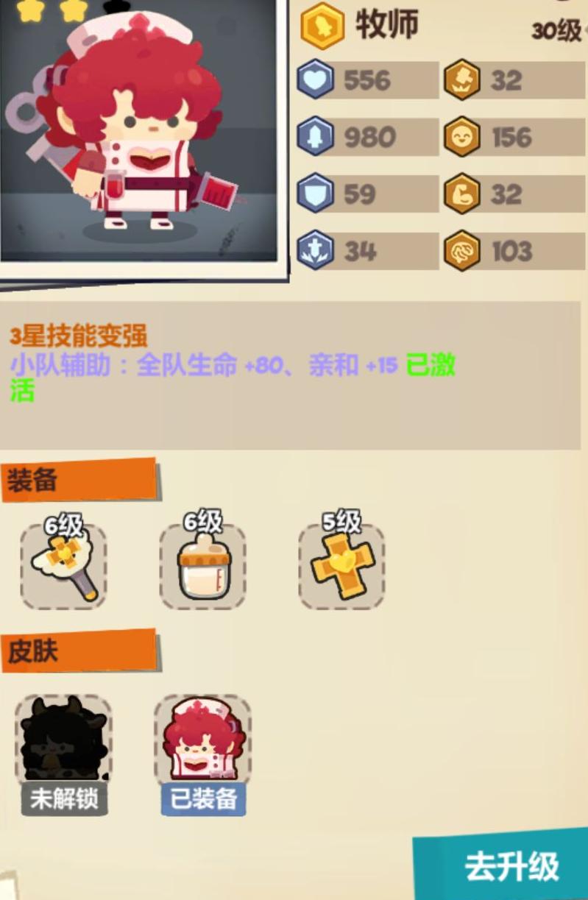Tap the orange smiley face stat icon
588x900 pixels.
pos(462,137)
